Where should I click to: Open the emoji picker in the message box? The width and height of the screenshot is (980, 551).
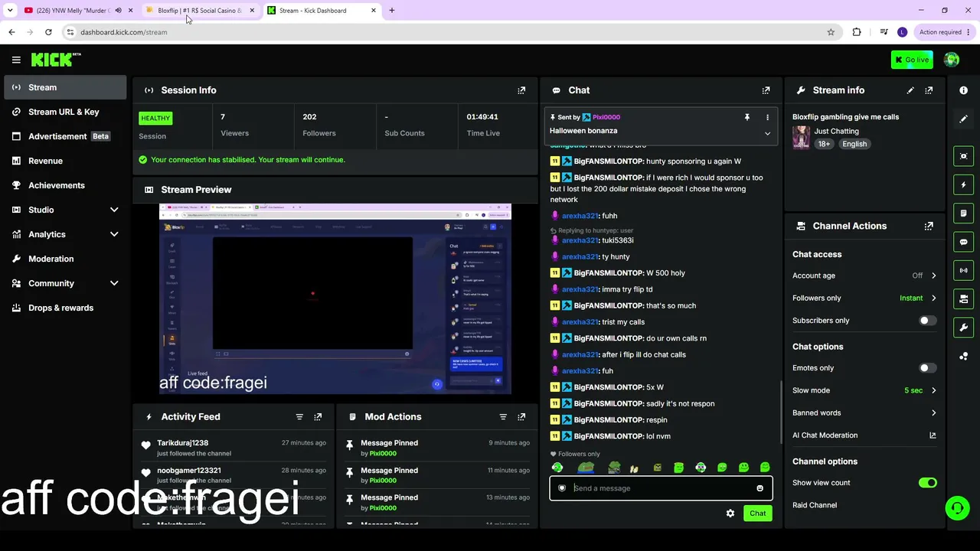759,488
